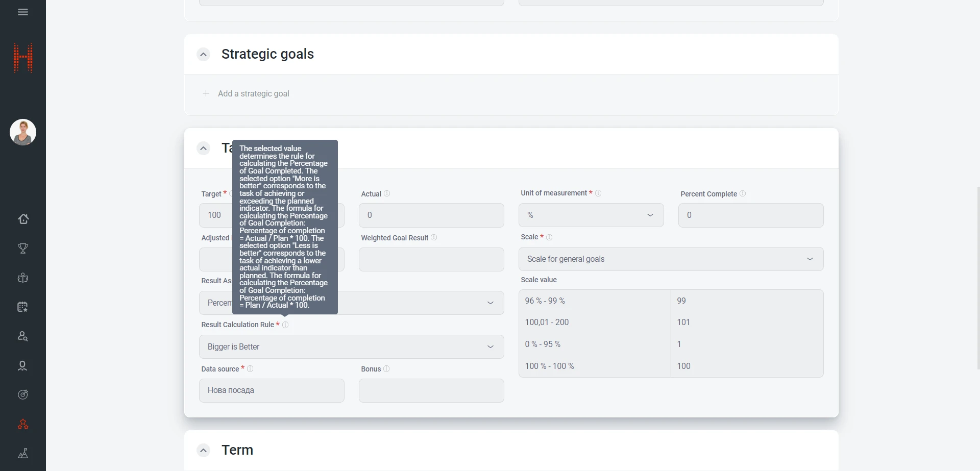
Task: Open the three red stars icon
Action: tap(23, 424)
